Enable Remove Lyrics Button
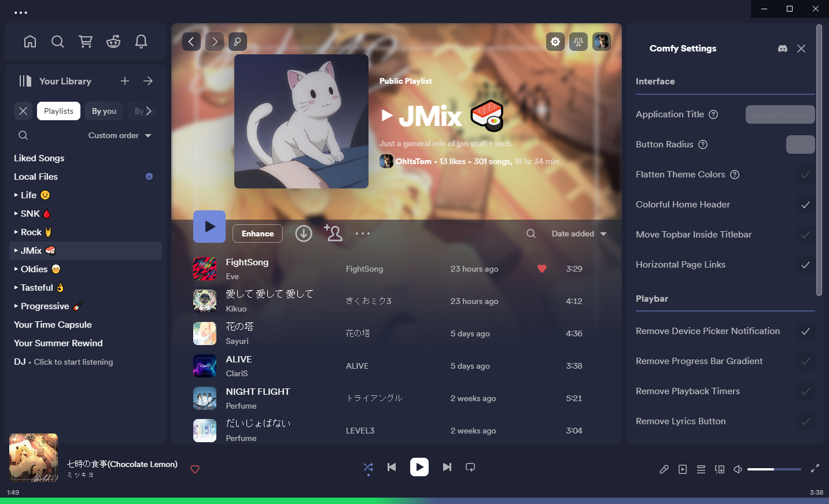The width and height of the screenshot is (829, 504). pos(805,421)
